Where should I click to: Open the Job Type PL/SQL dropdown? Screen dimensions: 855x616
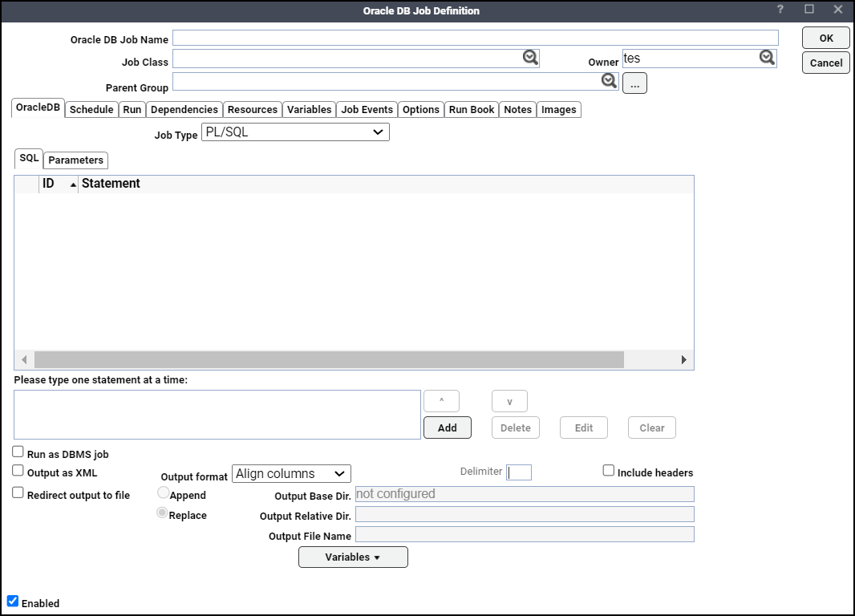(x=295, y=132)
